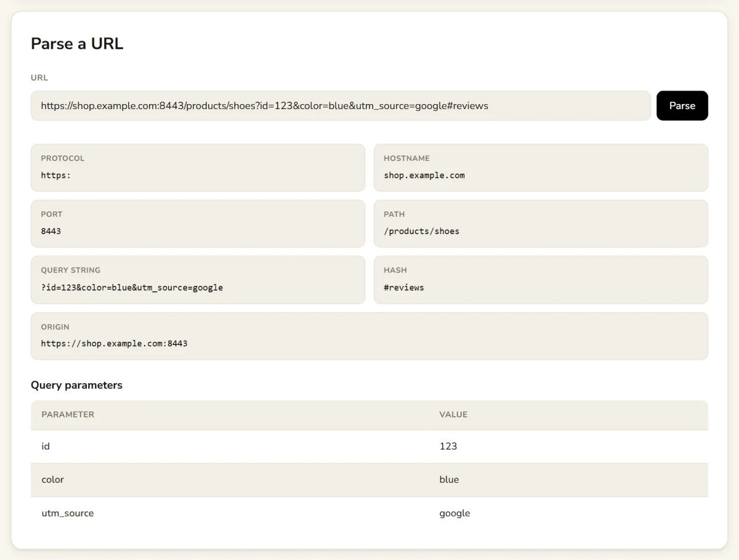Click the Query parameters heading
Viewport: 739px width, 560px height.
[x=76, y=385]
